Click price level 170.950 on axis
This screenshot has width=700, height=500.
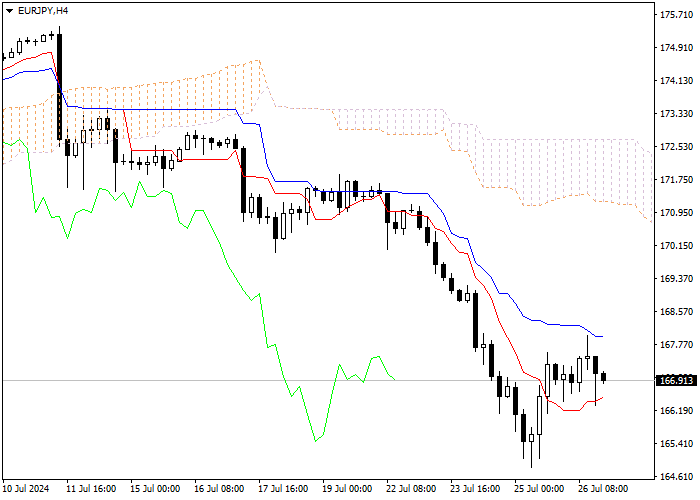[x=676, y=212]
